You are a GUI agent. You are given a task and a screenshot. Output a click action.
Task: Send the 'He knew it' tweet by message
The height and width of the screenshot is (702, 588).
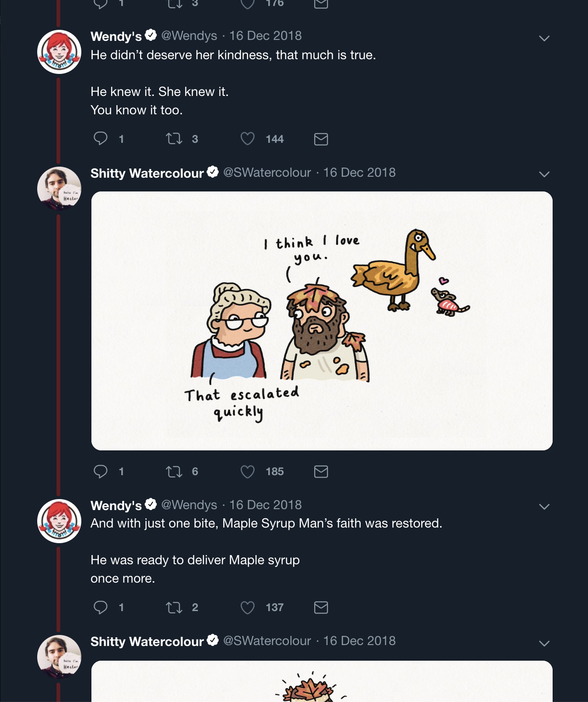pyautogui.click(x=321, y=139)
